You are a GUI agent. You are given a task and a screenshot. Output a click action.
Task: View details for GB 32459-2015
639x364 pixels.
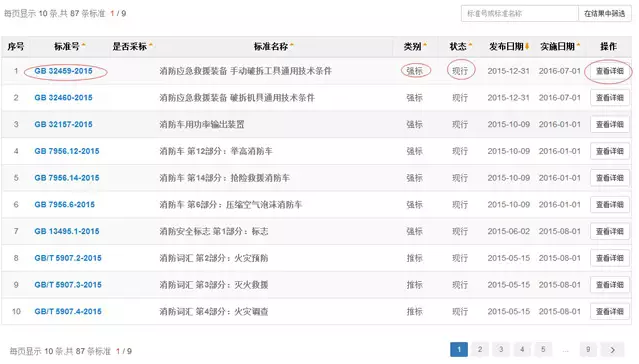pyautogui.click(x=610, y=71)
